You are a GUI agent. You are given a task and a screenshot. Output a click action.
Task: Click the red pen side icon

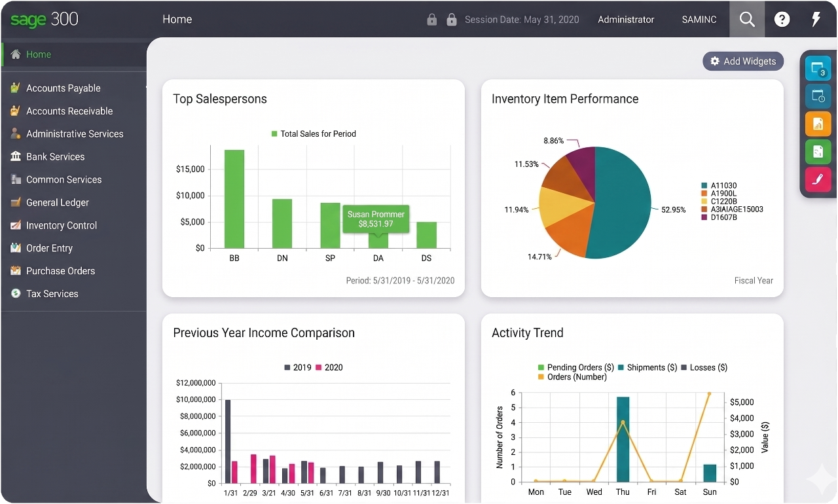818,179
